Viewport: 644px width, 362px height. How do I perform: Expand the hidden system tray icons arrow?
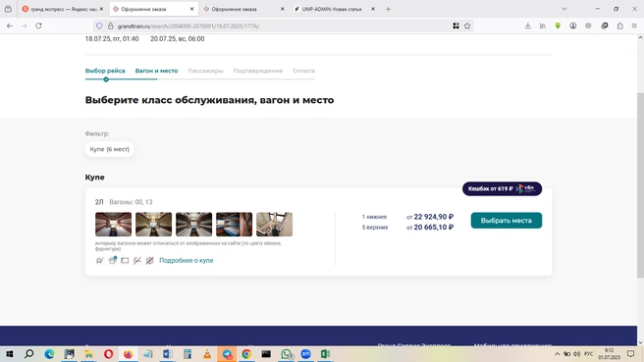point(557,354)
